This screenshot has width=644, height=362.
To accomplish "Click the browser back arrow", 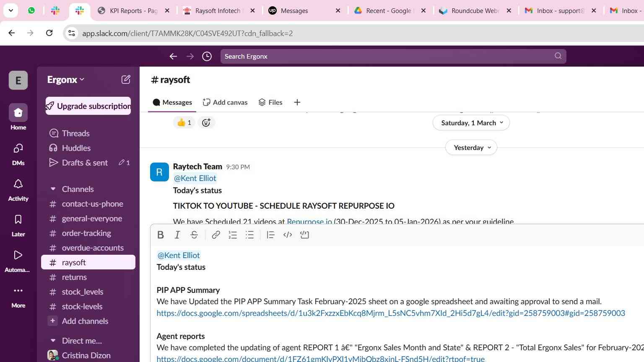I will [12, 33].
